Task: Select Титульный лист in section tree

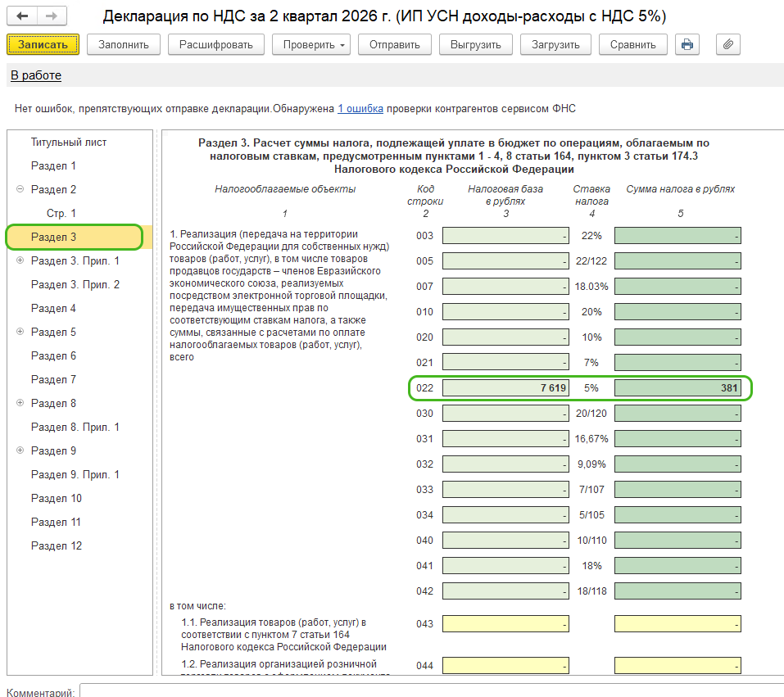Action: 69,142
